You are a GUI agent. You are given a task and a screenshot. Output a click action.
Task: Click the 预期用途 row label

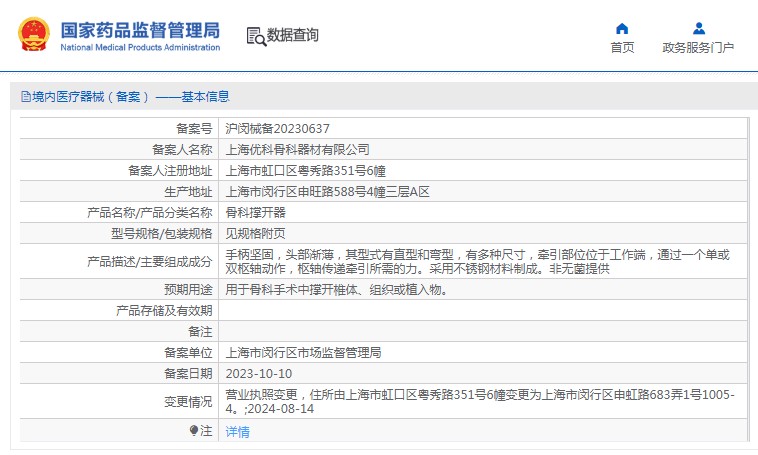tap(188, 290)
